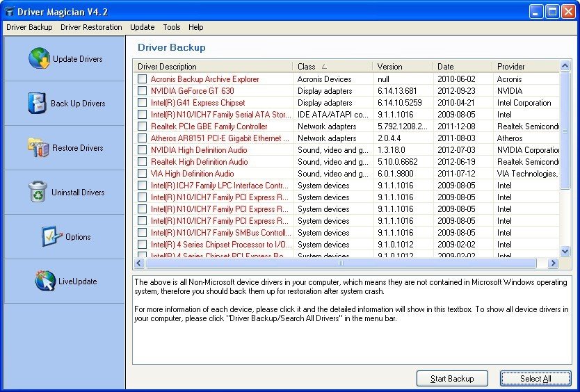Click version 6.0.1.9800 cell

point(396,174)
